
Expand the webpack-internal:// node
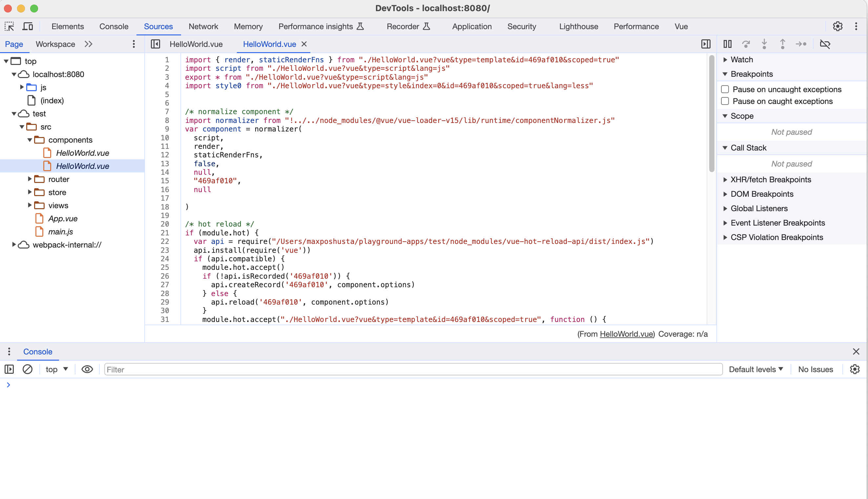[x=14, y=244]
